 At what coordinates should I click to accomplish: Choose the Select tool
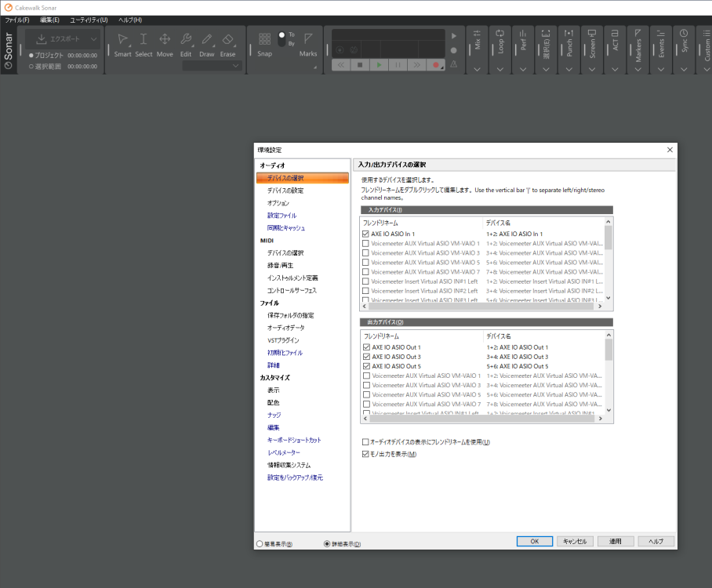point(143,45)
